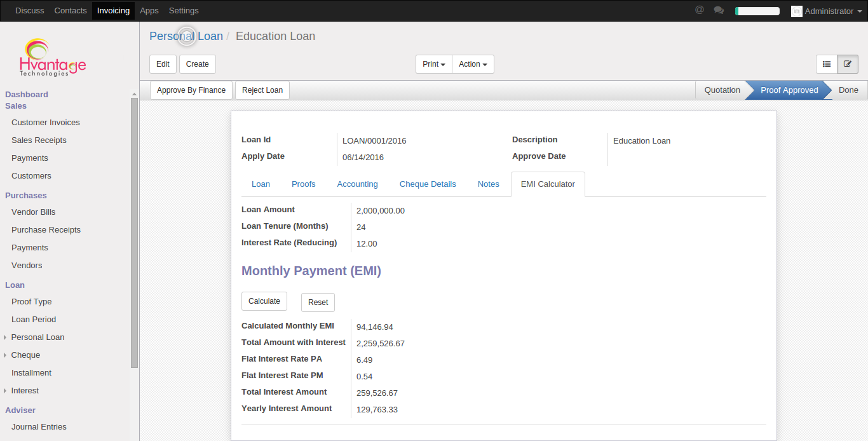Switch to the Proofs tab
Viewport: 868px width, 441px height.
304,184
